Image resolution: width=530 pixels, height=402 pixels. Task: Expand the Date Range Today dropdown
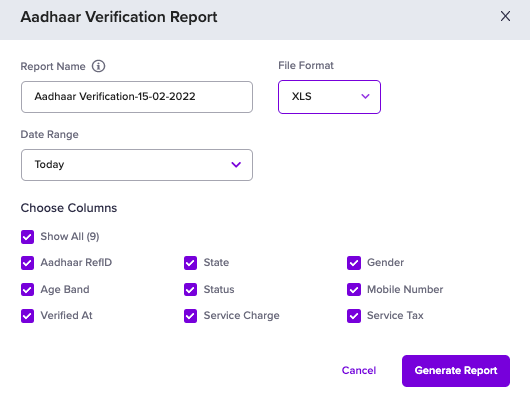point(137,165)
